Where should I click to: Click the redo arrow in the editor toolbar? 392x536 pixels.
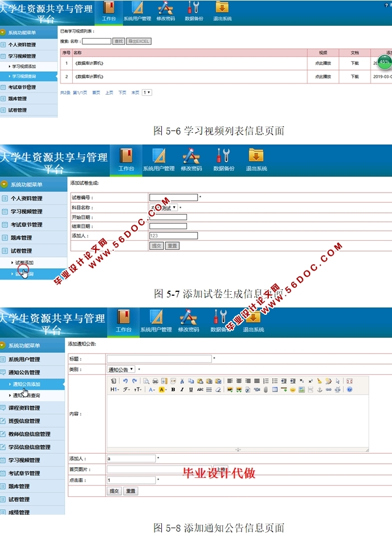coord(134,381)
